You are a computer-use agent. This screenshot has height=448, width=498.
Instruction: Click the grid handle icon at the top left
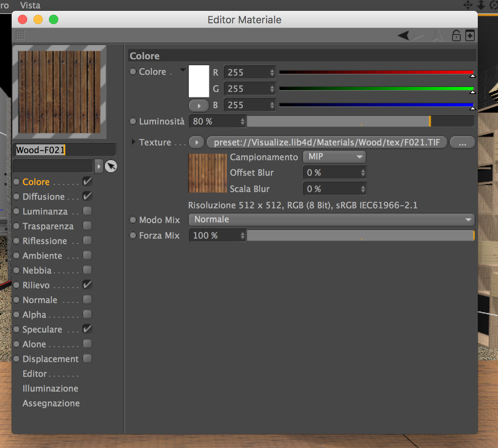20,35
